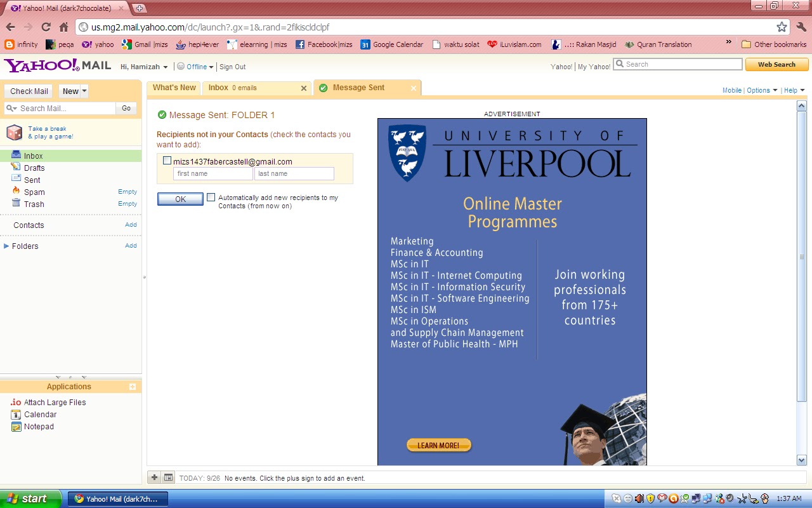This screenshot has width=812, height=508.
Task: Open the Other bookmarks folder
Action: (x=774, y=44)
